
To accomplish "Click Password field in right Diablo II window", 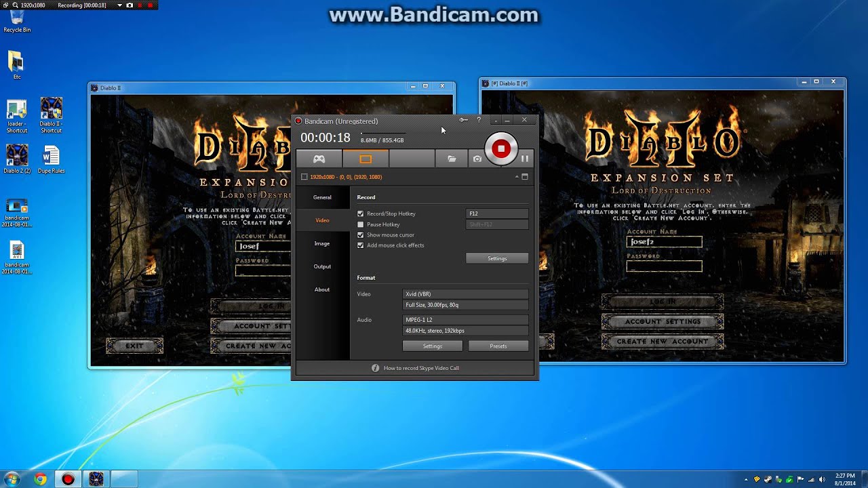I will pyautogui.click(x=664, y=266).
